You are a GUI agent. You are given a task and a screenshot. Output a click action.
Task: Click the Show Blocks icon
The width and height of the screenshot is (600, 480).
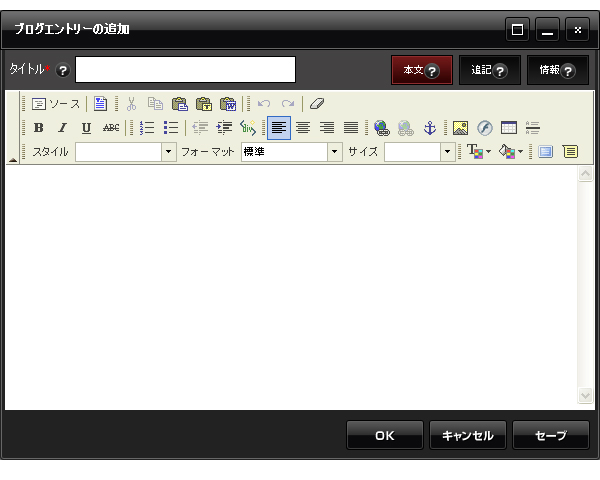click(x=570, y=152)
